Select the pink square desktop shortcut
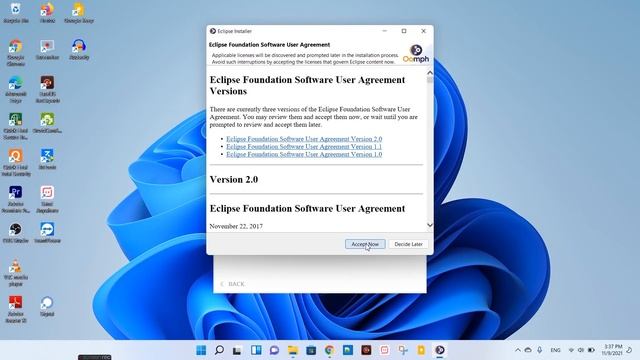The width and height of the screenshot is (640, 360). point(47,199)
